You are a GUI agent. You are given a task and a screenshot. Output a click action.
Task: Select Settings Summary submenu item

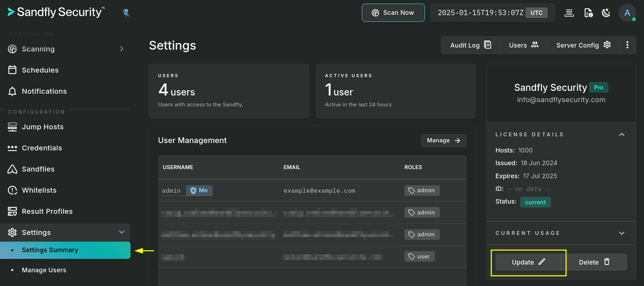tap(65, 250)
